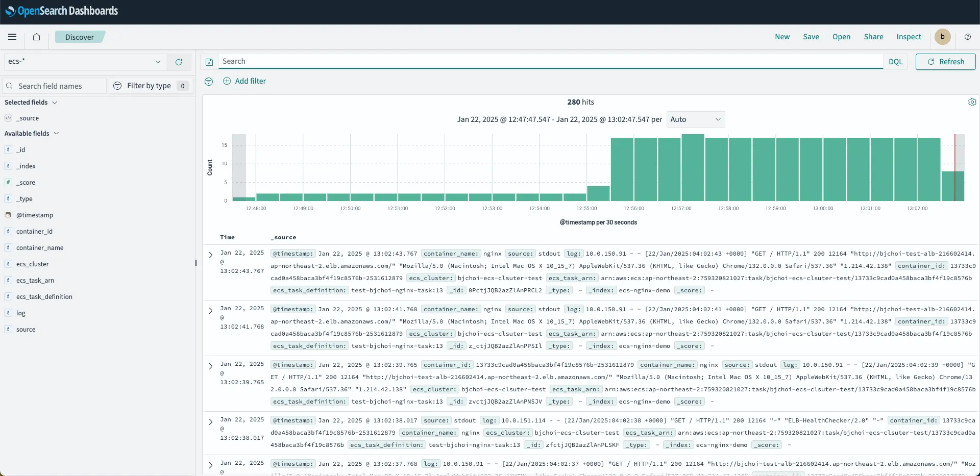Open the help icon in header

(967, 37)
